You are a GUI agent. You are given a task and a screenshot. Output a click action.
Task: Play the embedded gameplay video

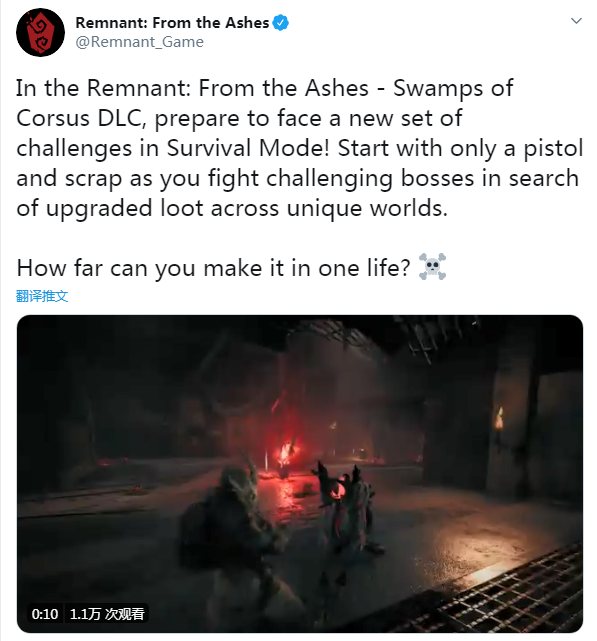click(x=300, y=474)
